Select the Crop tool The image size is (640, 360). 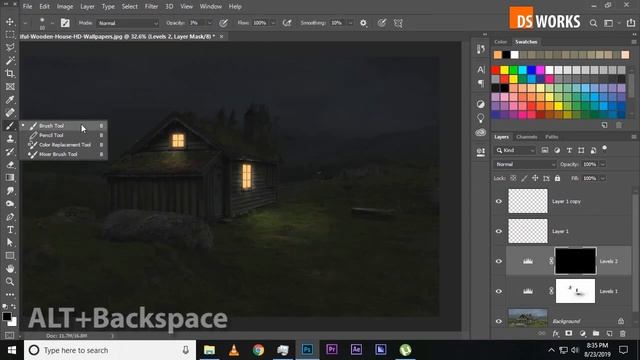pos(10,73)
